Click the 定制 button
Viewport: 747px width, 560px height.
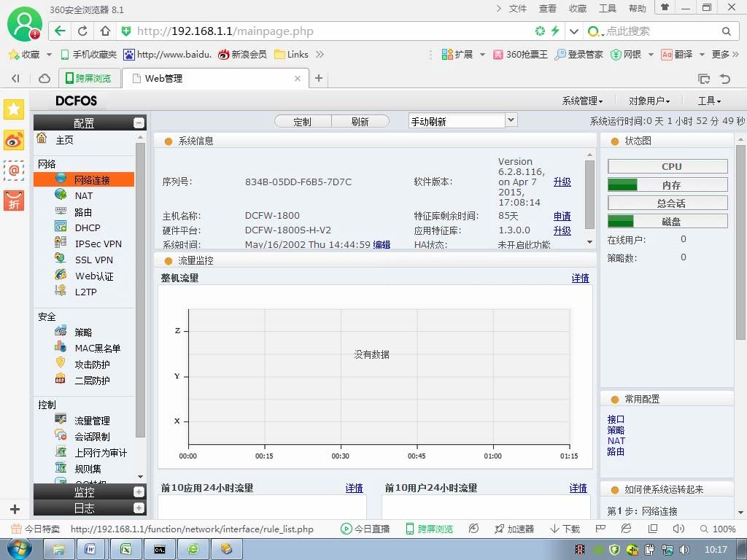pos(303,122)
